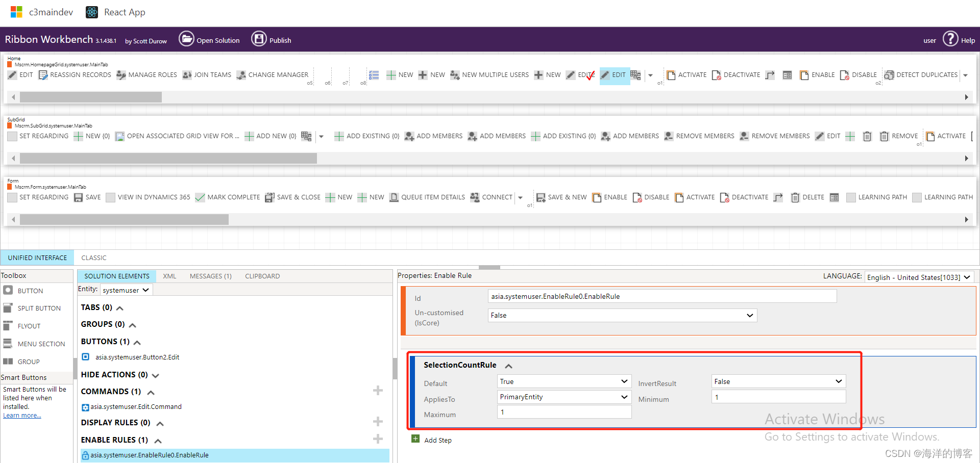Image resolution: width=980 pixels, height=463 pixels.
Task: Select Queue Item Details in Form ribbon
Action: (427, 197)
